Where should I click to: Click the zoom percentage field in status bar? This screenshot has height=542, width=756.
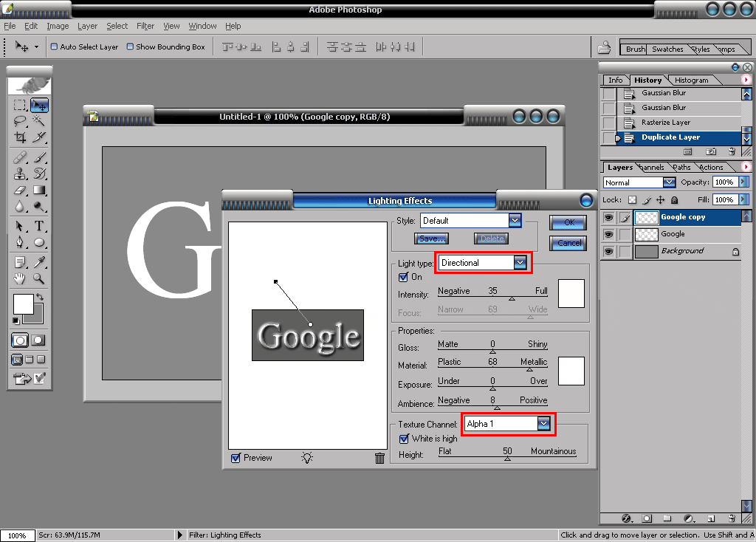(18, 535)
